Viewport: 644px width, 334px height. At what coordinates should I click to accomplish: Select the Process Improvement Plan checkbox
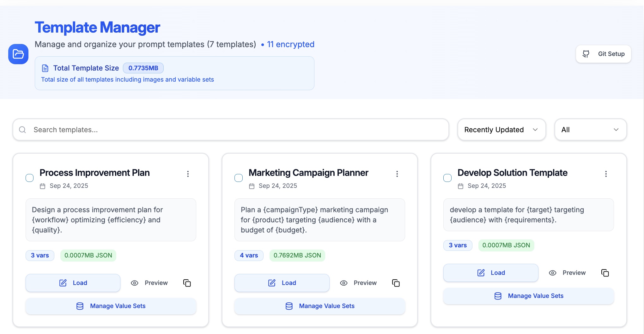point(30,178)
